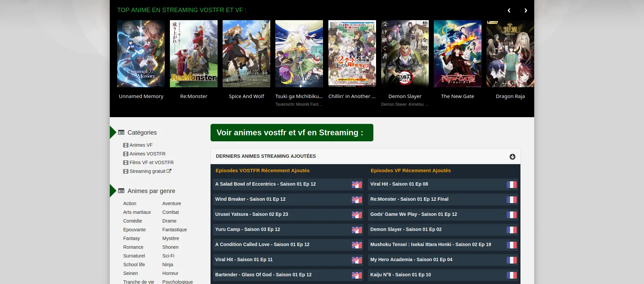Select the Arts martiaux genre
644x284 pixels.
tap(137, 212)
